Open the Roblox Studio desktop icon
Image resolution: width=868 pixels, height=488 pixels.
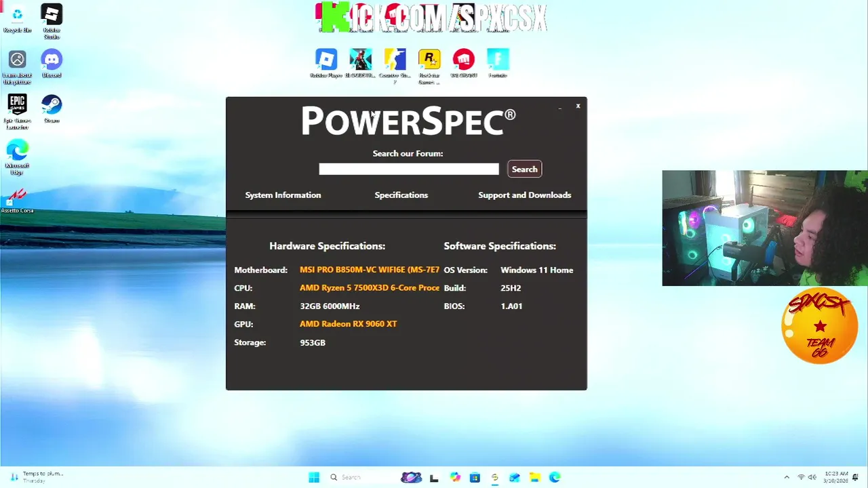(x=52, y=20)
